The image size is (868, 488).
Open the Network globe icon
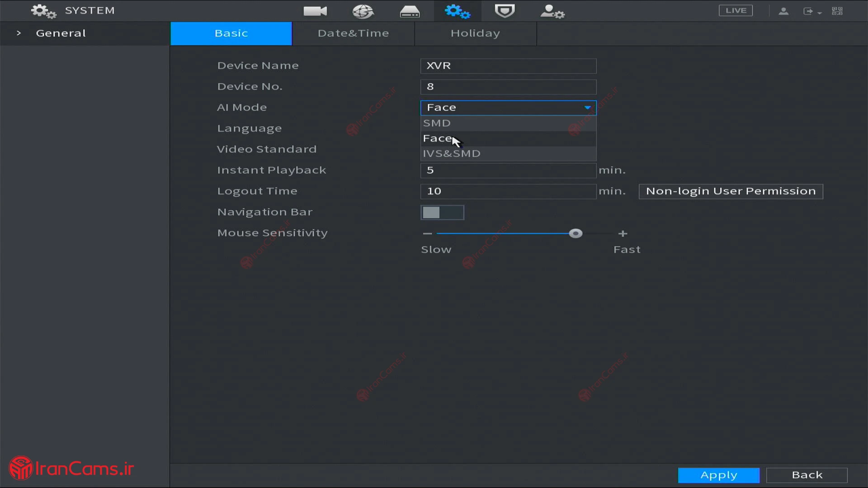363,11
